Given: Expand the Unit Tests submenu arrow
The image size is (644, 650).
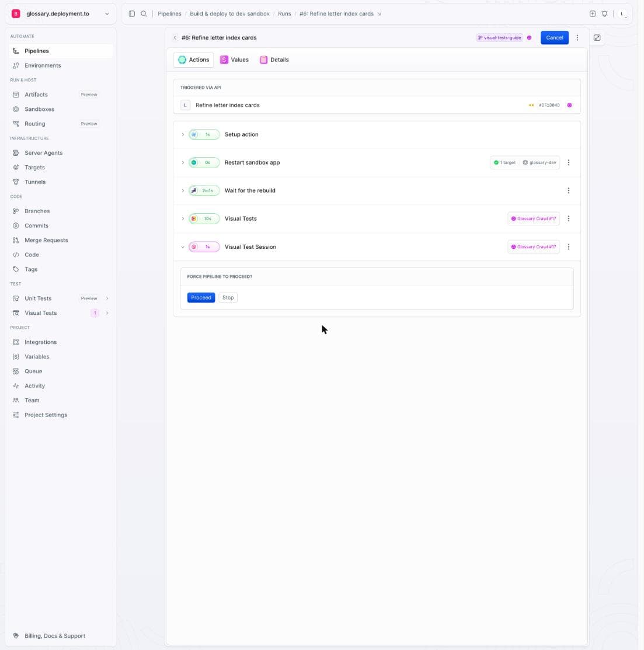Looking at the screenshot, I should 107,298.
